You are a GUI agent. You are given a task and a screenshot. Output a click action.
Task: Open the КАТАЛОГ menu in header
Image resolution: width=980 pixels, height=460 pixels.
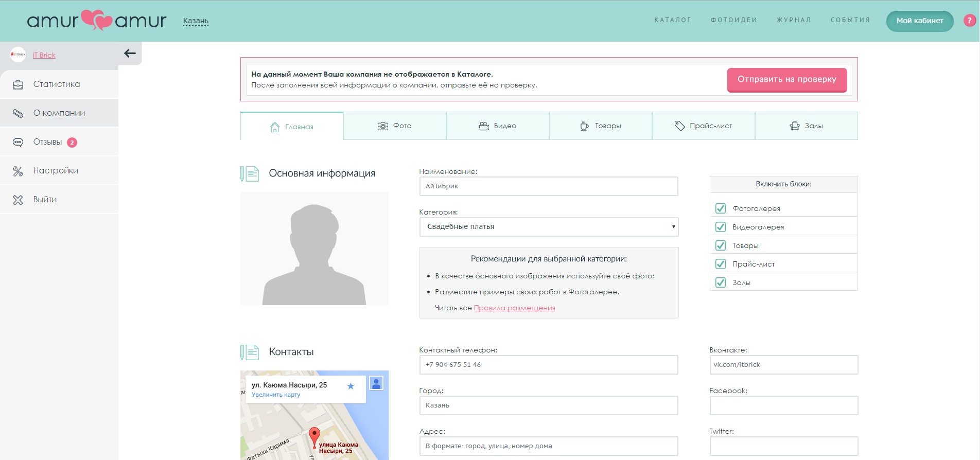[673, 20]
